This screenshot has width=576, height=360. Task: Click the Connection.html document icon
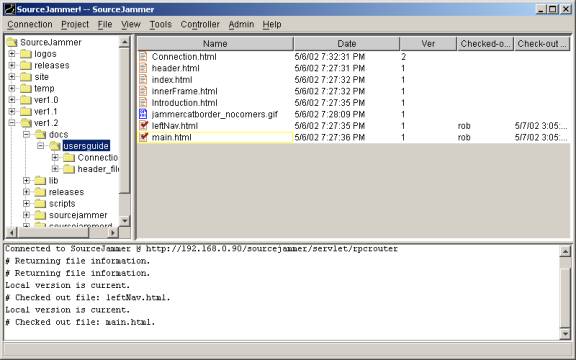coord(143,57)
